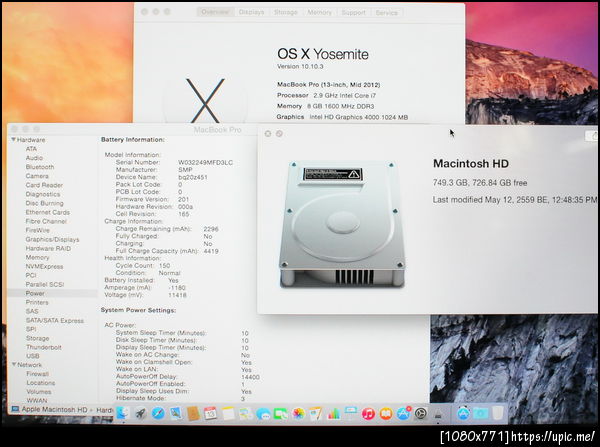The height and width of the screenshot is (447, 600).
Task: Open Contacts book icon in Dock
Action: pos(193,413)
